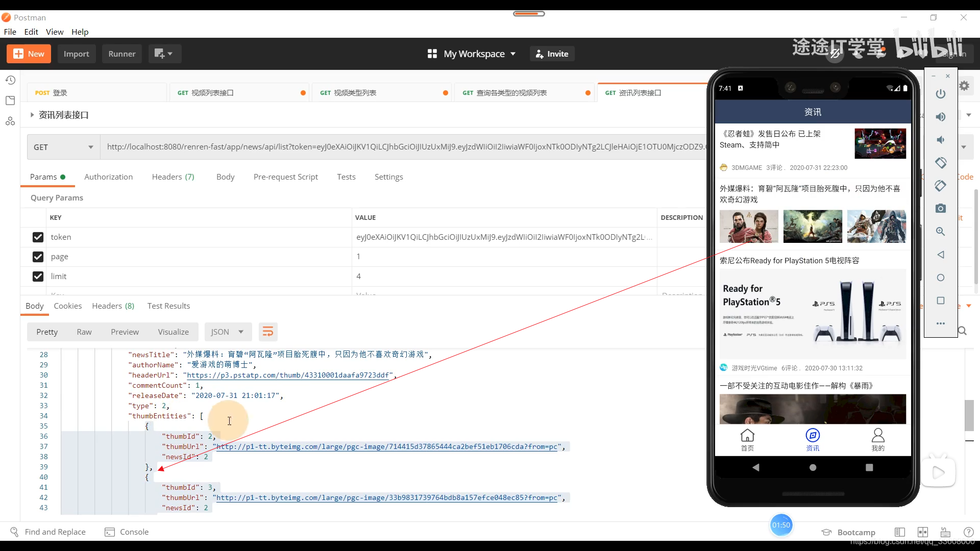Click the emulator volume down icon
980x551 pixels.
[x=941, y=140]
